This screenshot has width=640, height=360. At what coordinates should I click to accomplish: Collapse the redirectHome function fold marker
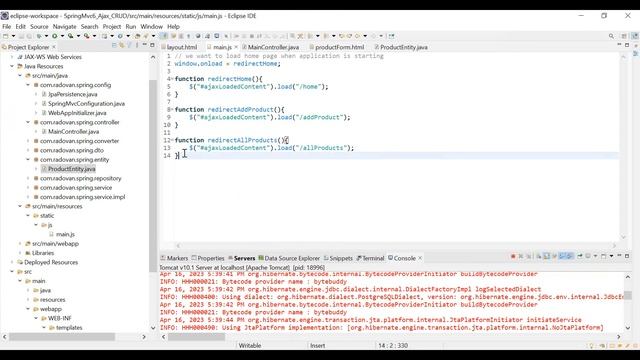tap(172, 79)
